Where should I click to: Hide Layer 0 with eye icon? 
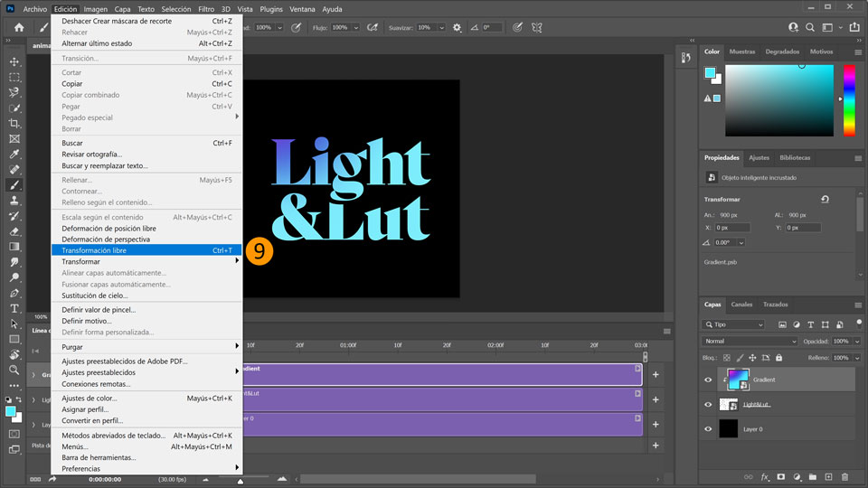point(708,429)
